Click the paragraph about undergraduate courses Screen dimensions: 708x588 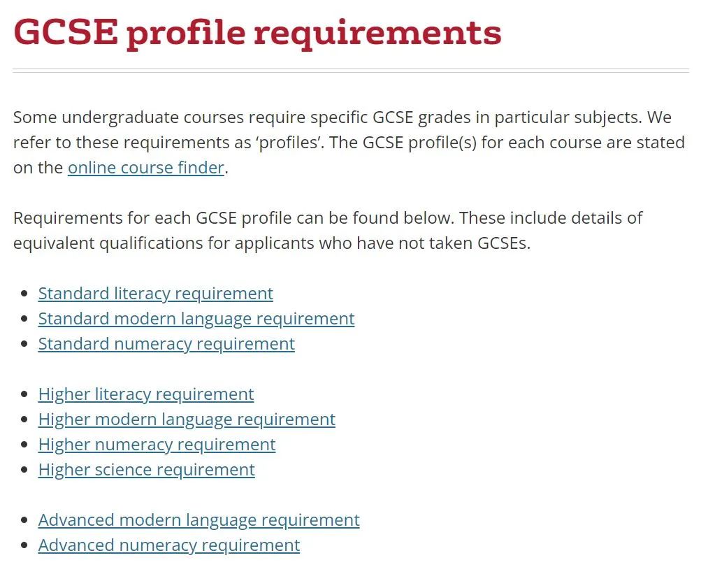click(x=349, y=142)
